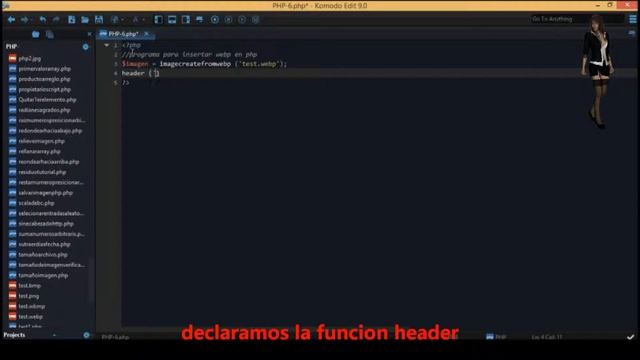This screenshot has height=360, width=640.
Task: Open scaladebc.php in file list
Action: click(36, 203)
